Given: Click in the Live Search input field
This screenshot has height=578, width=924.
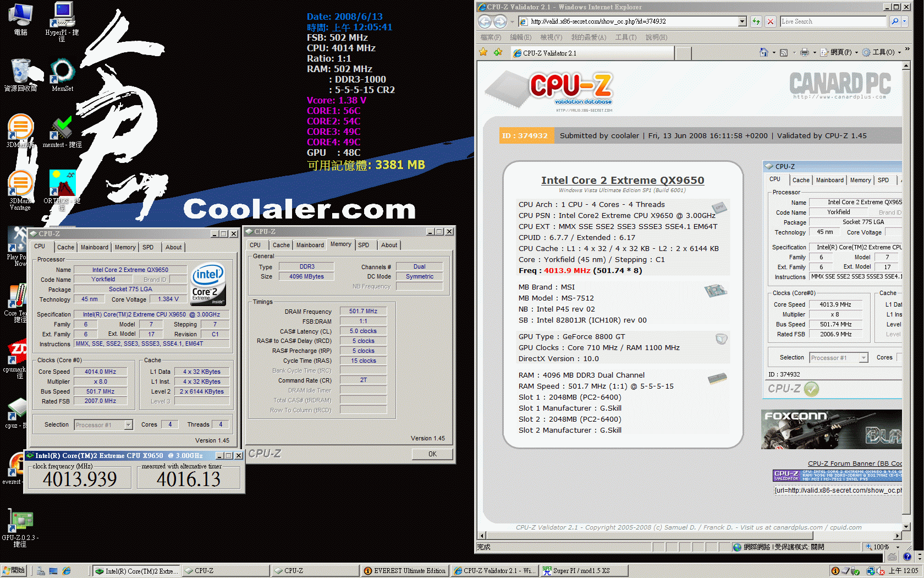Looking at the screenshot, I should pos(833,21).
